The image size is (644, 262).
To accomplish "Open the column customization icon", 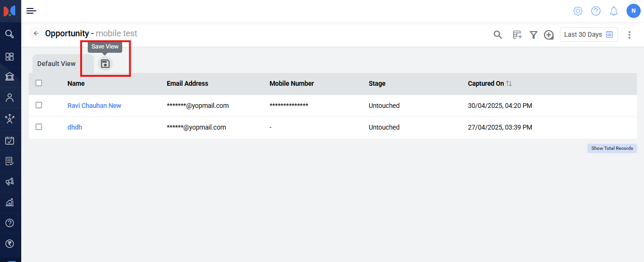I will pyautogui.click(x=517, y=34).
